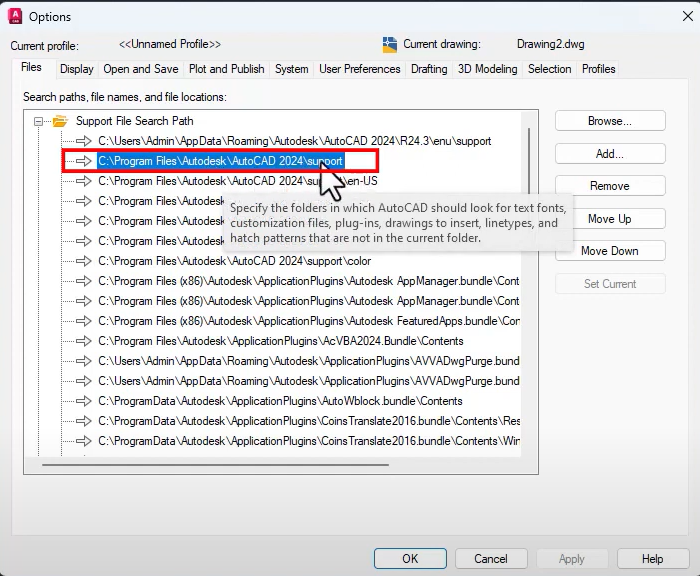
Task: Collapse the Support File Search Path node
Action: coord(38,121)
